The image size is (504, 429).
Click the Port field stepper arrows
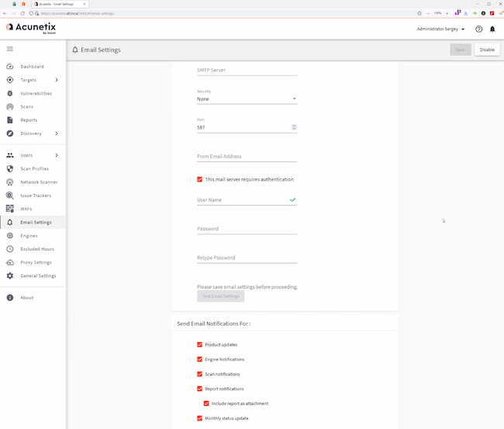click(x=294, y=127)
